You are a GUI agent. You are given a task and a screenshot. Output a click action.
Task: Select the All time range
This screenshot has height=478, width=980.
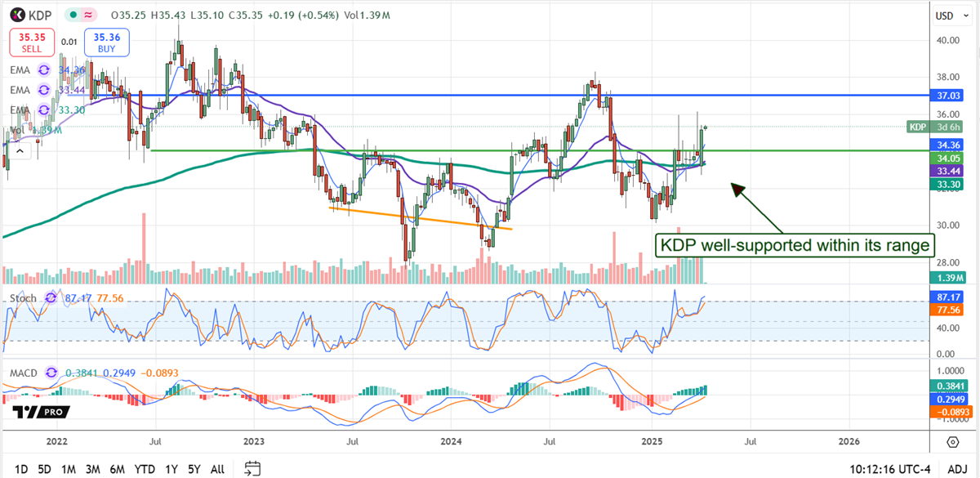pos(217,469)
